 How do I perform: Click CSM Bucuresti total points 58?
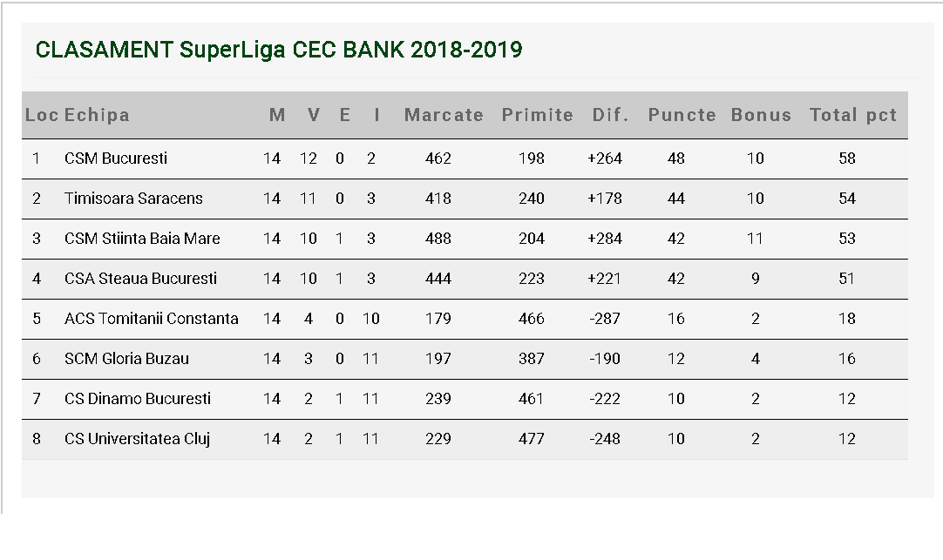[847, 159]
